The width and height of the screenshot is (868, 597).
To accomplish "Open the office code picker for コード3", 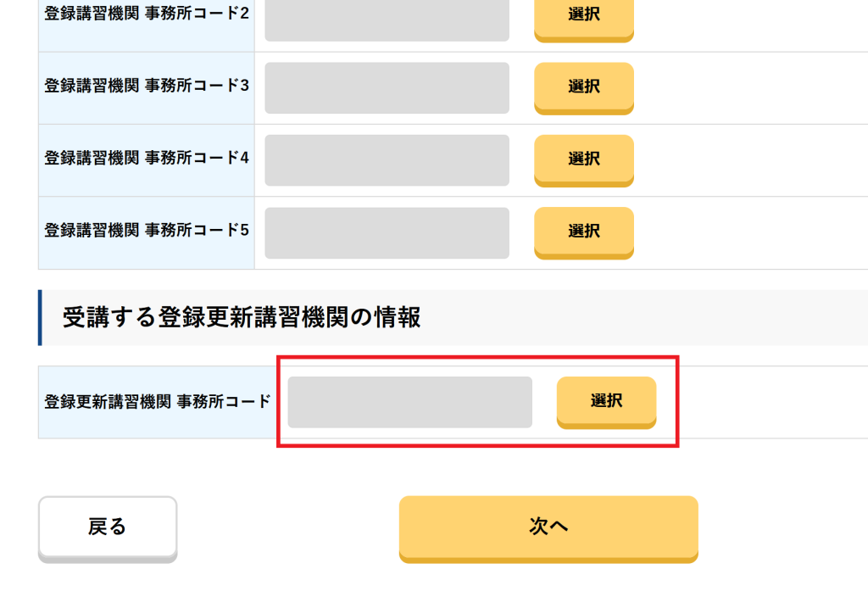I will tap(583, 87).
